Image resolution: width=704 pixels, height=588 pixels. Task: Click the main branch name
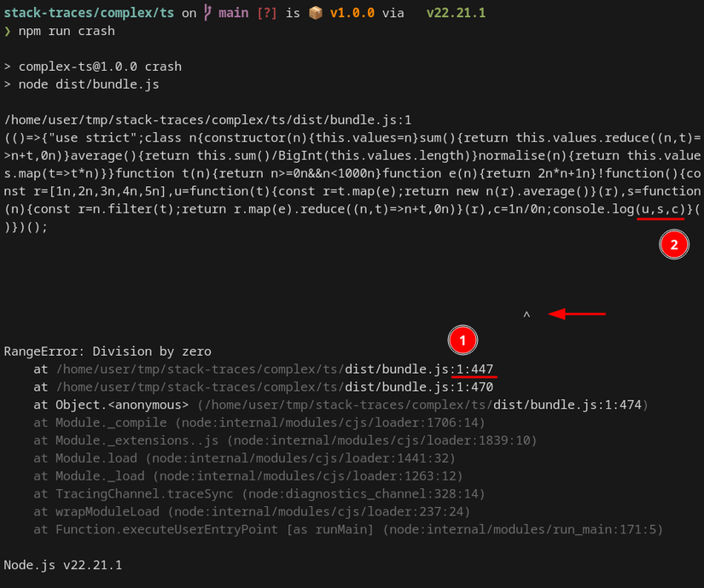point(235,13)
